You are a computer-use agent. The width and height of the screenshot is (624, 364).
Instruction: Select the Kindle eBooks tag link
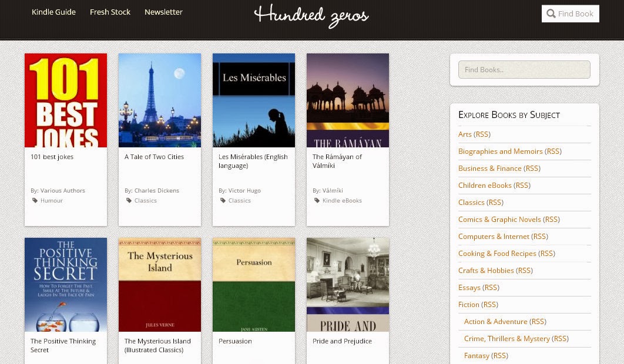(x=342, y=201)
